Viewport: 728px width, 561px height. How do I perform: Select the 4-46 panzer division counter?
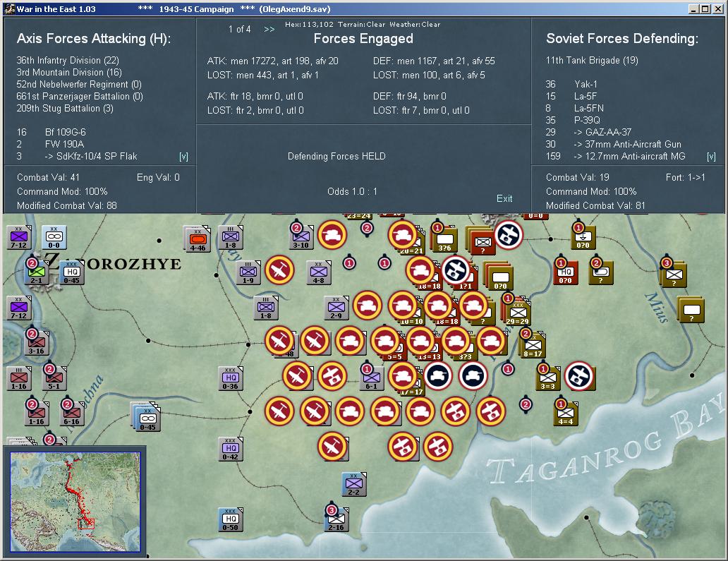tap(198, 240)
